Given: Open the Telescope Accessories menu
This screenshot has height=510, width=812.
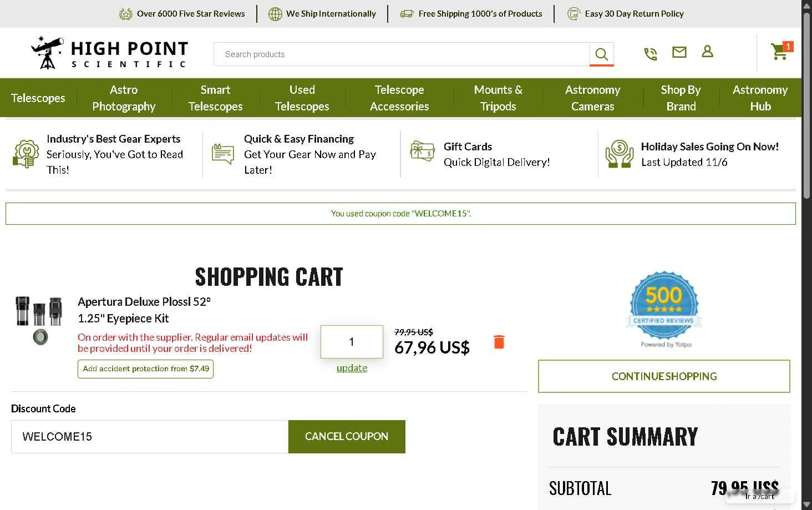Looking at the screenshot, I should (399, 98).
